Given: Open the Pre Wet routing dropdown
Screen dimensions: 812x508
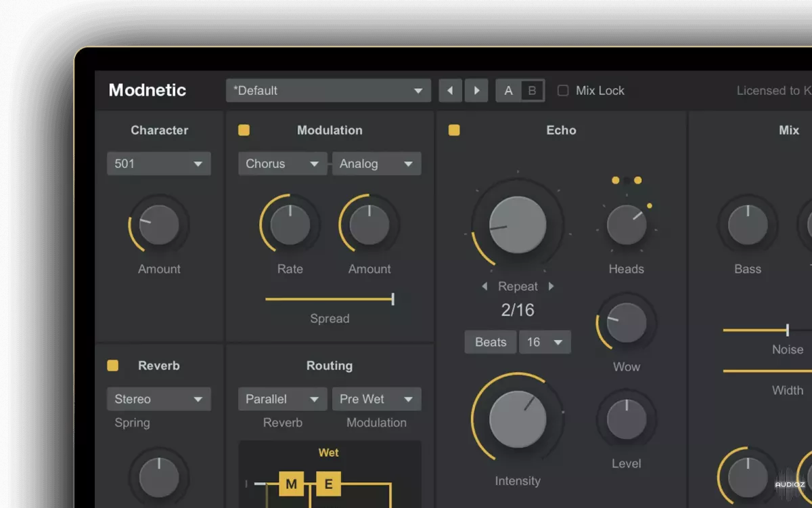Looking at the screenshot, I should (x=377, y=399).
